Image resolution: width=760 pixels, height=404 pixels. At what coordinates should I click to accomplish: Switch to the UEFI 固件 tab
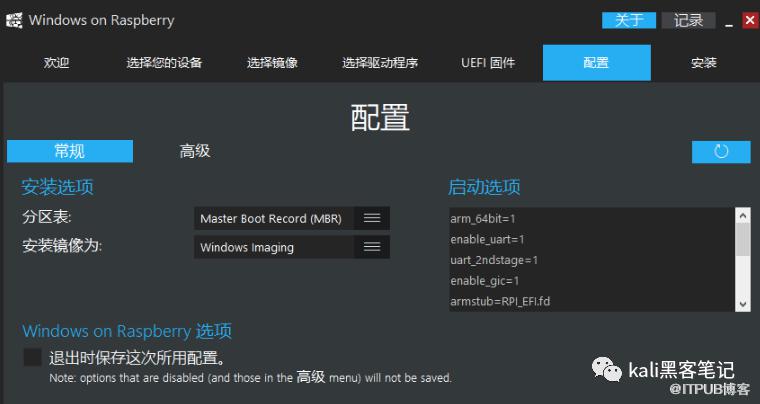pos(488,62)
